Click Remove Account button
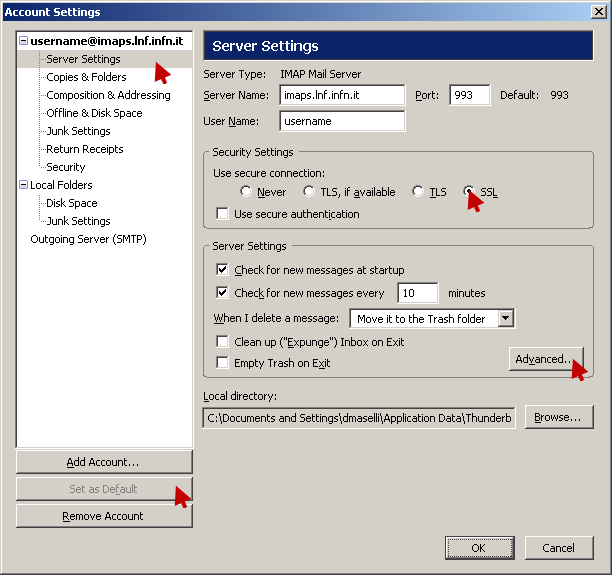This screenshot has width=612, height=575. [104, 516]
